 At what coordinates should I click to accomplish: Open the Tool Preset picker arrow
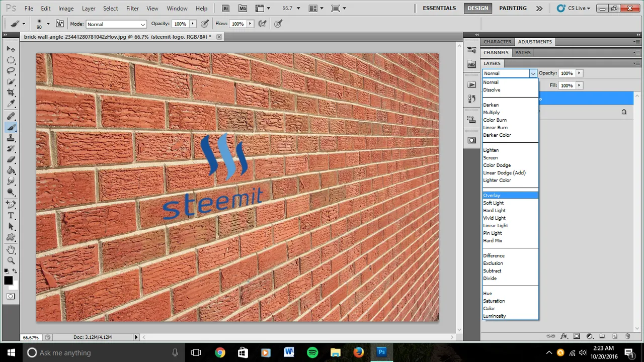[x=23, y=24]
